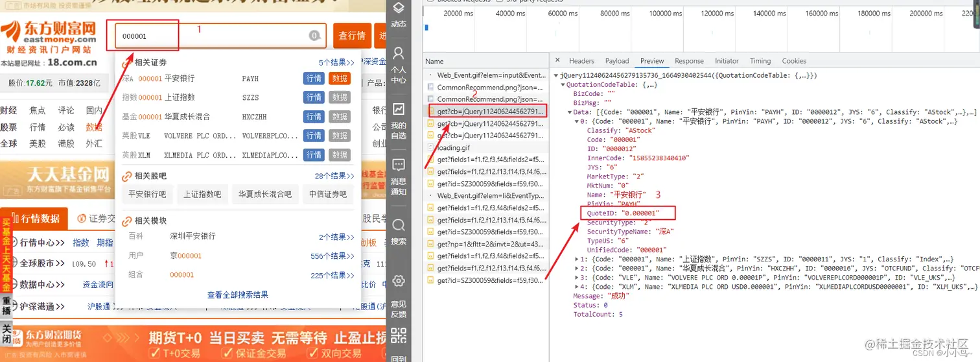Image resolution: width=980 pixels, height=362 pixels.
Task: Click 行情 button for 上证指数 row
Action: (x=314, y=97)
